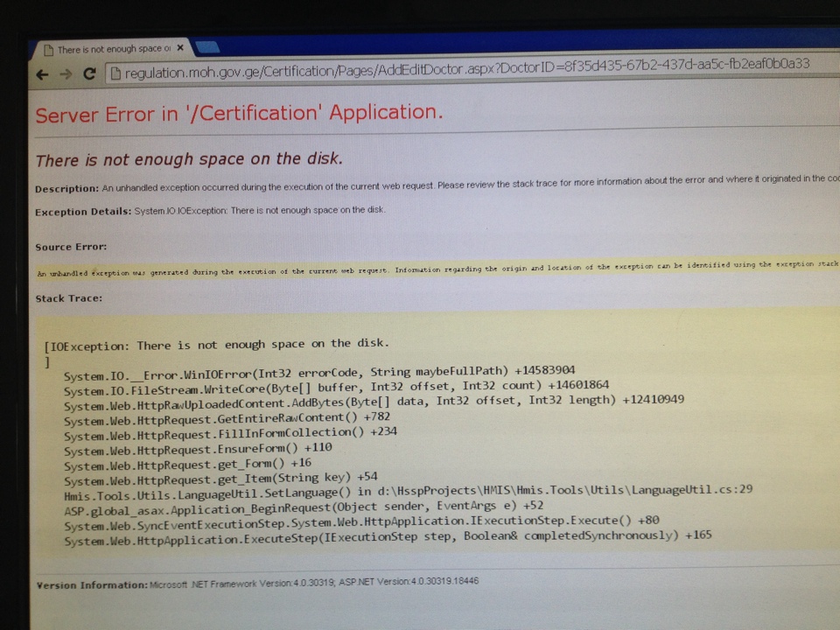840x630 pixels.
Task: Open a new tab with the new tab button
Action: [207, 47]
